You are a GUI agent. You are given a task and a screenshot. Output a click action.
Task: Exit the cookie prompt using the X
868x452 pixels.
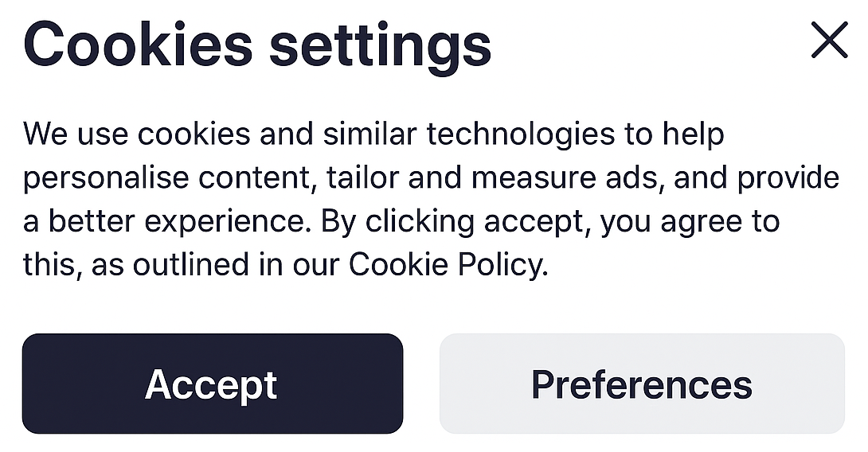[x=829, y=41]
